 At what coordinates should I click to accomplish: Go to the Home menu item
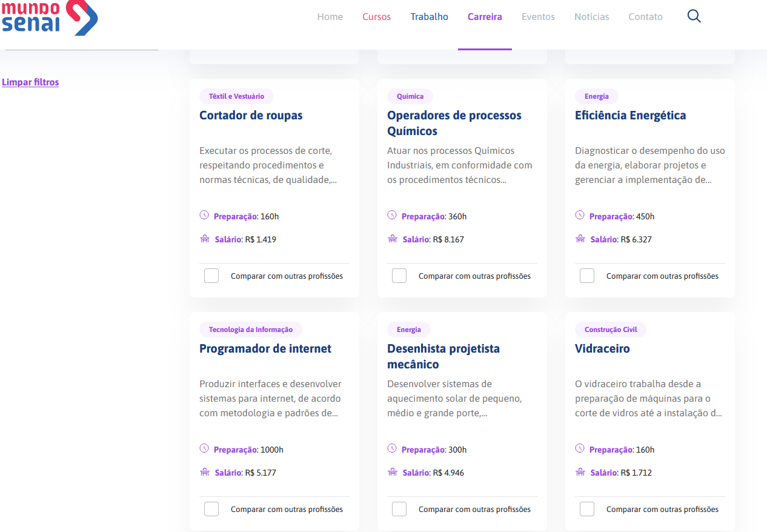(x=330, y=17)
